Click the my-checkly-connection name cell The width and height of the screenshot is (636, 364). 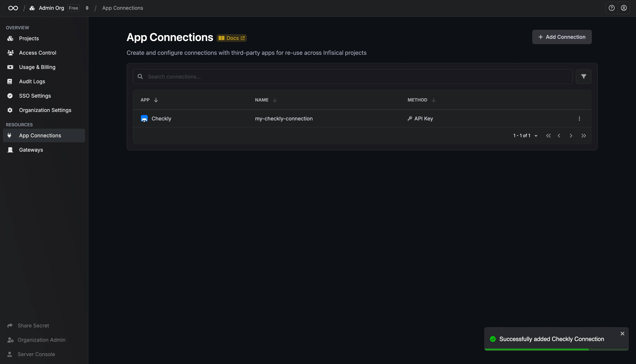[x=284, y=119]
